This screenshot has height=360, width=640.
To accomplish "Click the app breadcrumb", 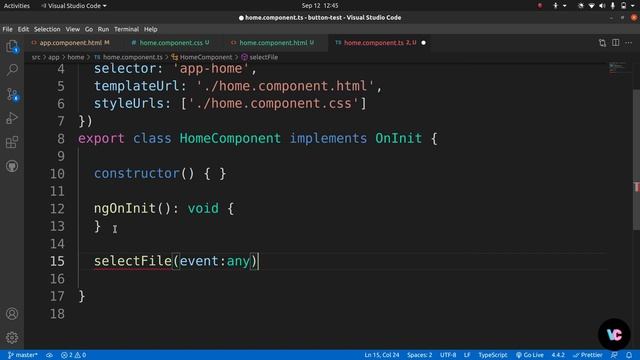I will 53,57.
